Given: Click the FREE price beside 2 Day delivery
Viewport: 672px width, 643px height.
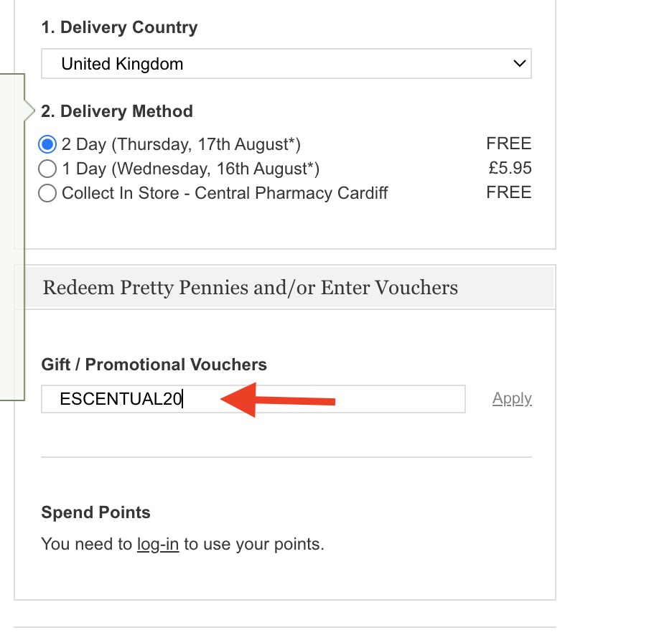Looking at the screenshot, I should 508,144.
